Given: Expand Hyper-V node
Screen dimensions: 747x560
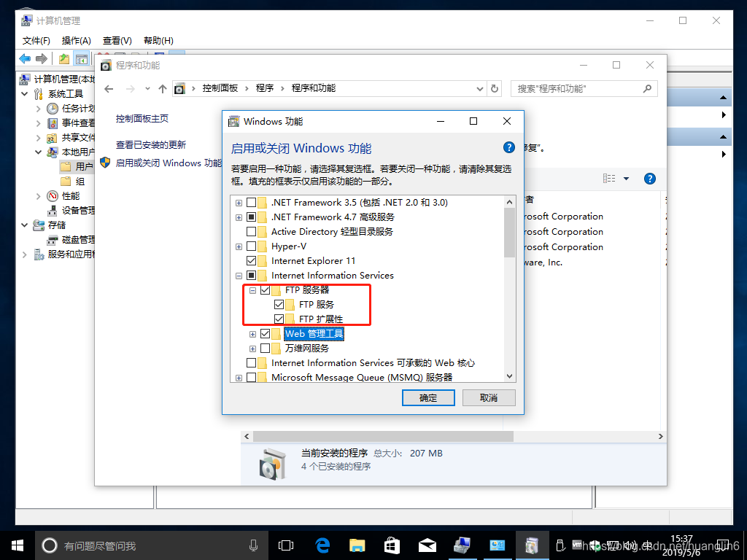Looking at the screenshot, I should coord(239,246).
